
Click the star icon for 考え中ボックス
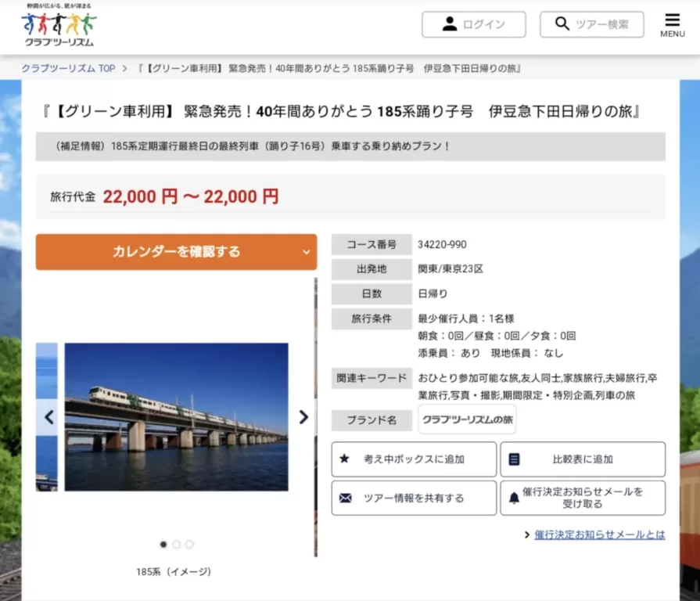pos(344,459)
